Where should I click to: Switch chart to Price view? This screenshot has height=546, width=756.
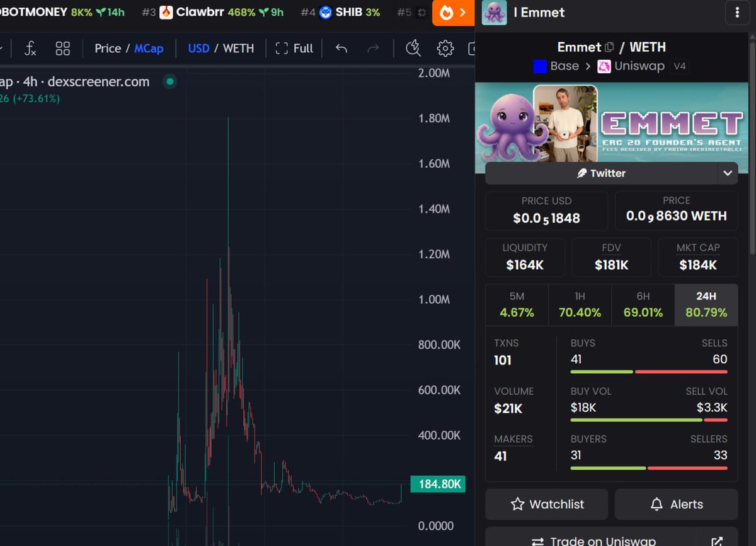coord(108,49)
